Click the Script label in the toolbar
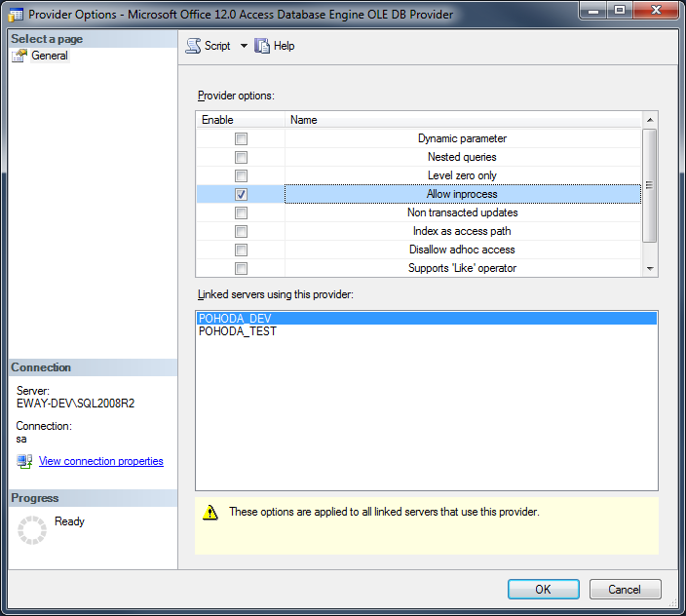686x616 pixels. pos(217,46)
